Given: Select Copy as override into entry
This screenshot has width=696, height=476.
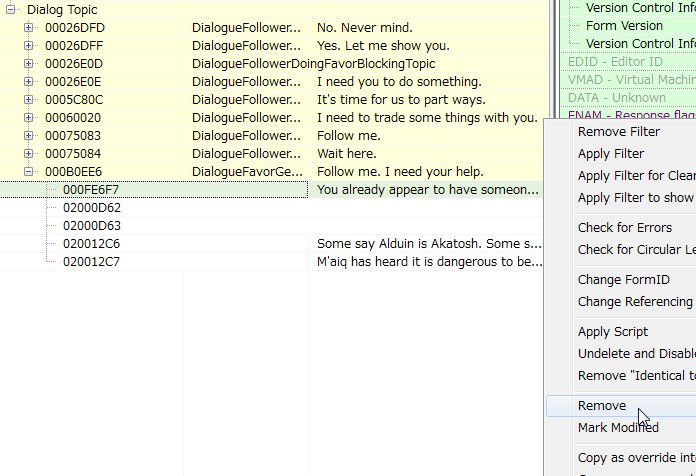Looking at the screenshot, I should 637,458.
